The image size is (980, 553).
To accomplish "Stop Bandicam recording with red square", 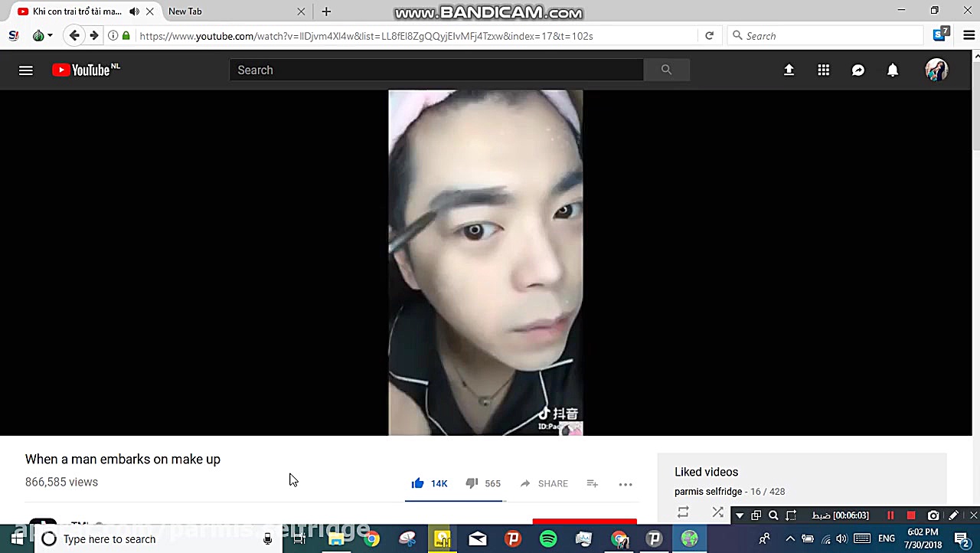I will click(x=911, y=515).
